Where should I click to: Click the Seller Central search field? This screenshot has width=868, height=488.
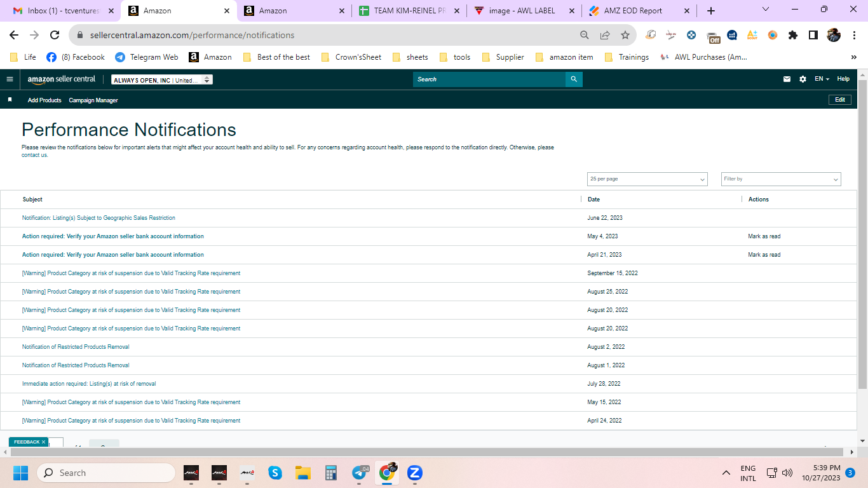coord(489,79)
